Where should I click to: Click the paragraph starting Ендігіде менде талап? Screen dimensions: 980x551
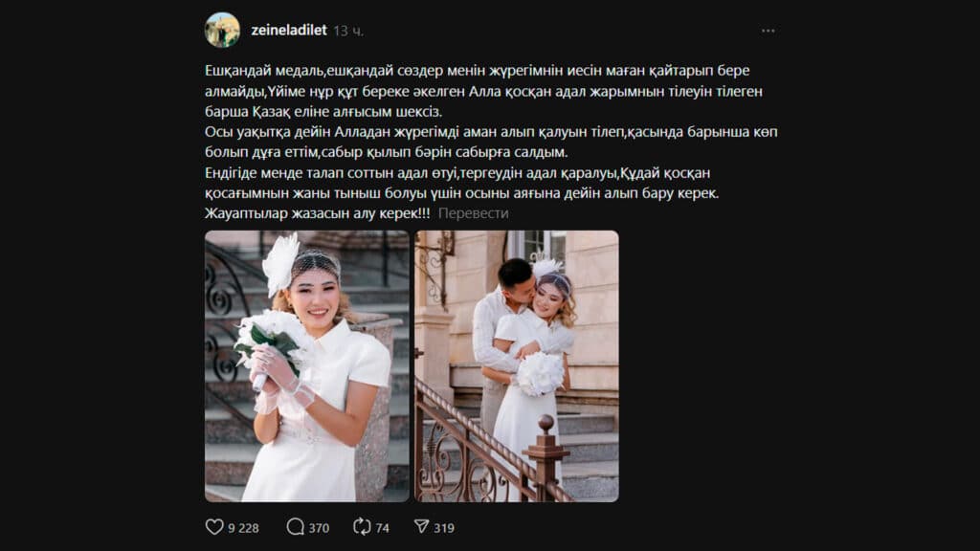pos(462,183)
